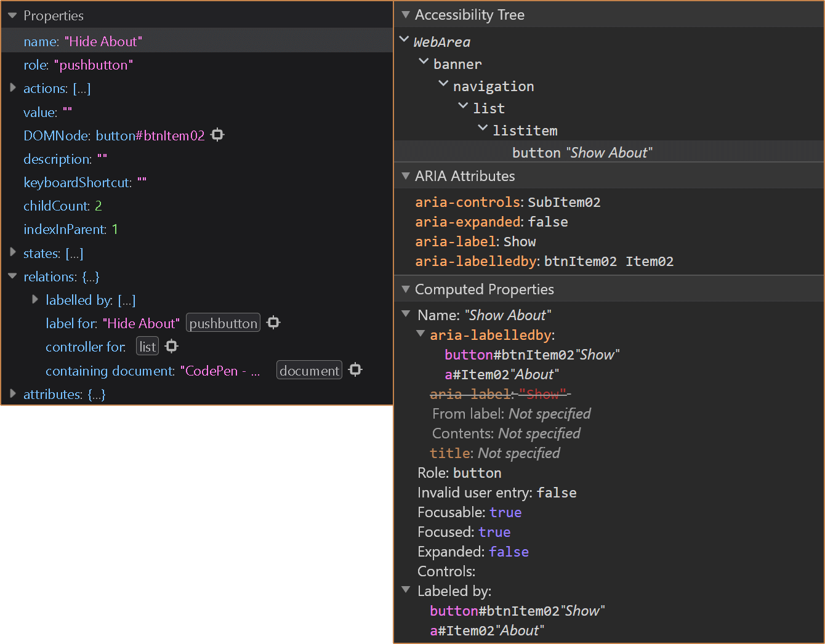Expand the states property row

pos(13,252)
